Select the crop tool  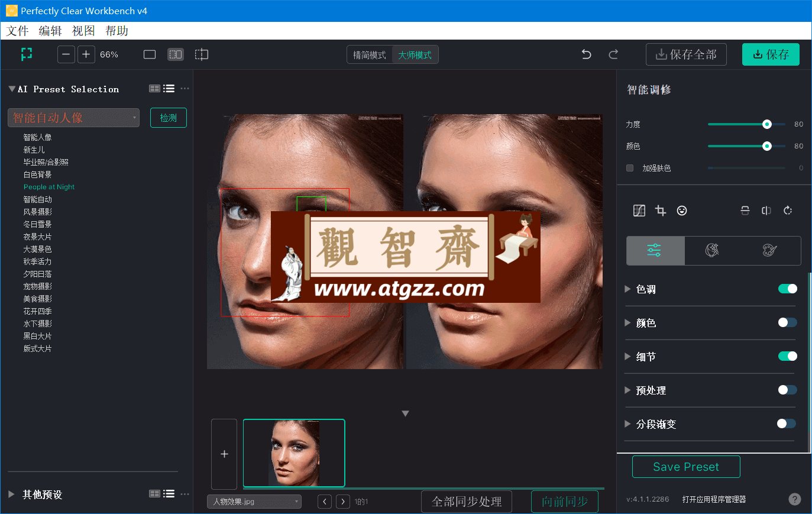point(661,211)
